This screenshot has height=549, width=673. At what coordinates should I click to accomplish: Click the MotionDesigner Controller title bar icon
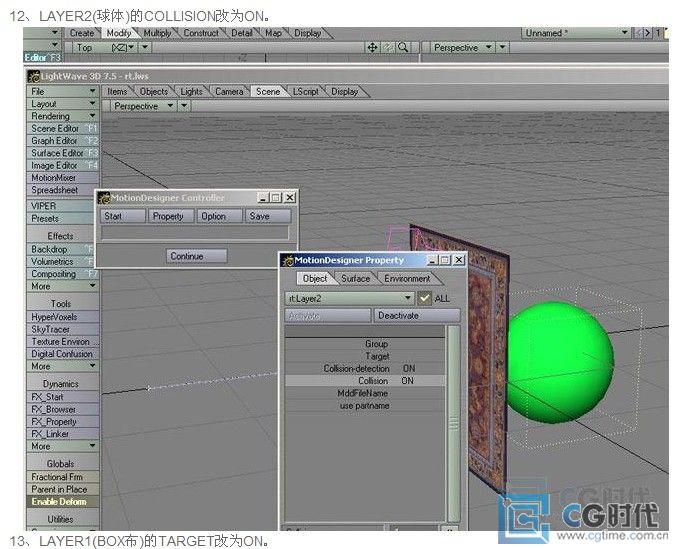(104, 197)
